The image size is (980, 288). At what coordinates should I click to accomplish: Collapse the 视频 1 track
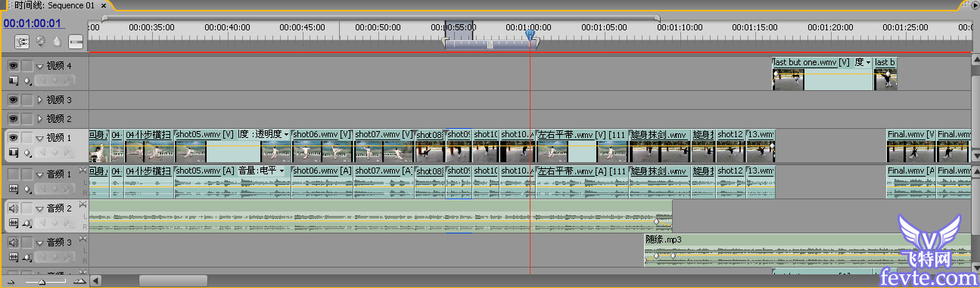(x=40, y=138)
